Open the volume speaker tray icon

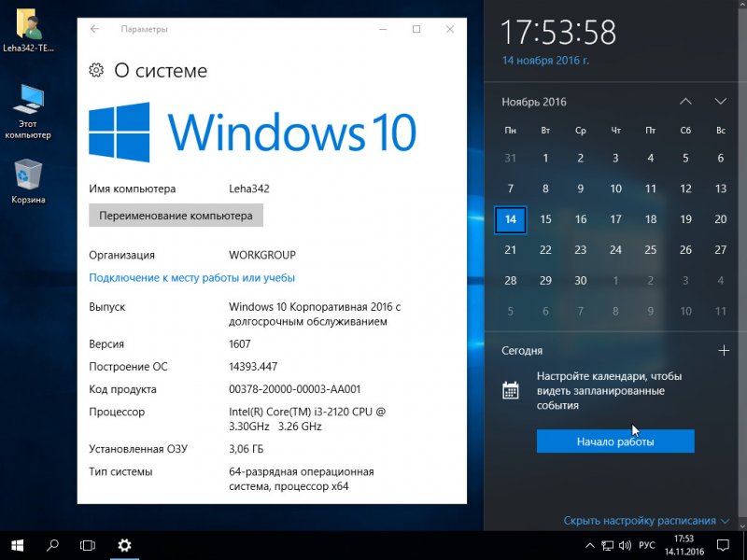point(625,545)
